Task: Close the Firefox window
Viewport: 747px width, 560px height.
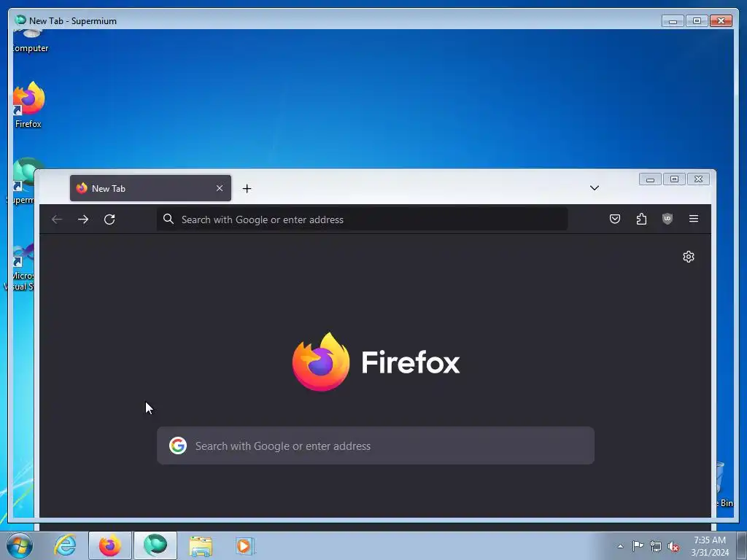Action: pyautogui.click(x=698, y=179)
